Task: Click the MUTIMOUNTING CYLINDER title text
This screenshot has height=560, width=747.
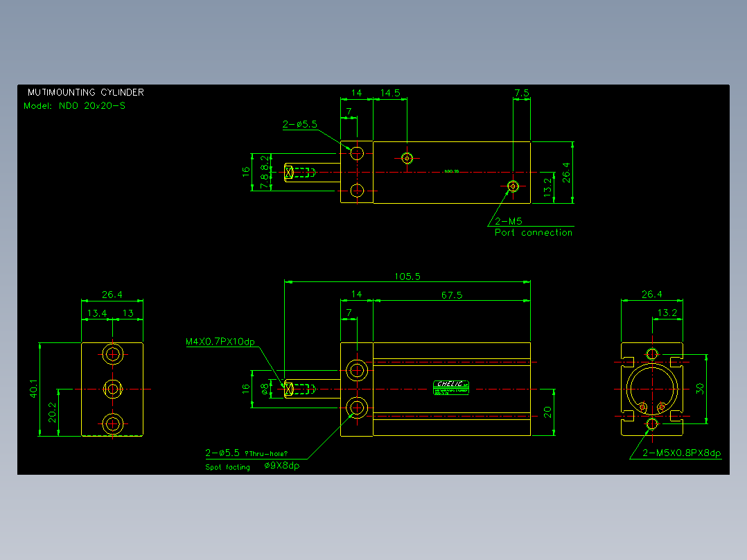Action: [86, 92]
